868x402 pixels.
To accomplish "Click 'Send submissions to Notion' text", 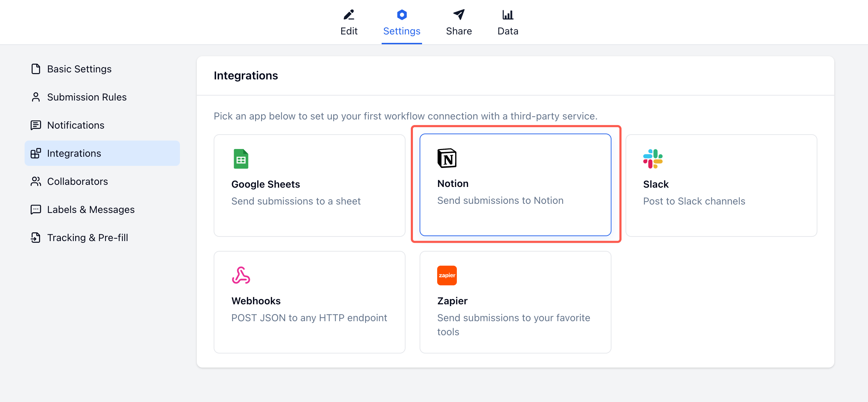I will coord(500,200).
